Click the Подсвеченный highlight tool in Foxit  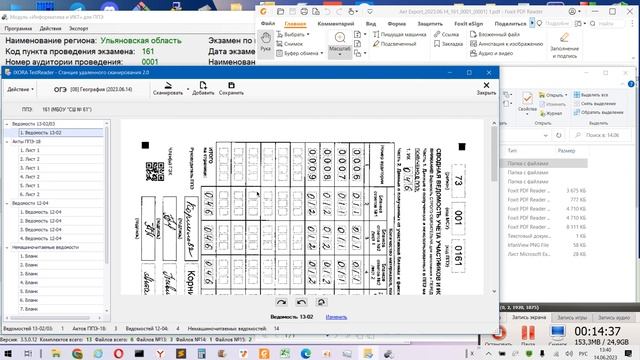[394, 44]
